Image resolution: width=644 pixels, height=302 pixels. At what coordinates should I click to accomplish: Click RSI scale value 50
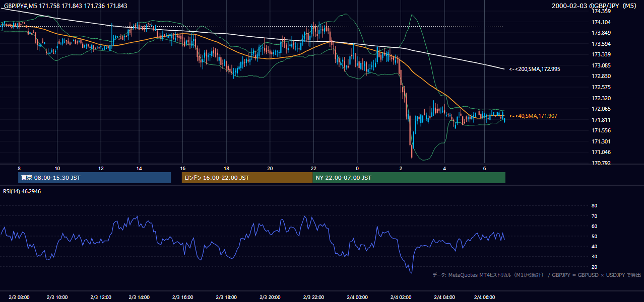[594, 236]
